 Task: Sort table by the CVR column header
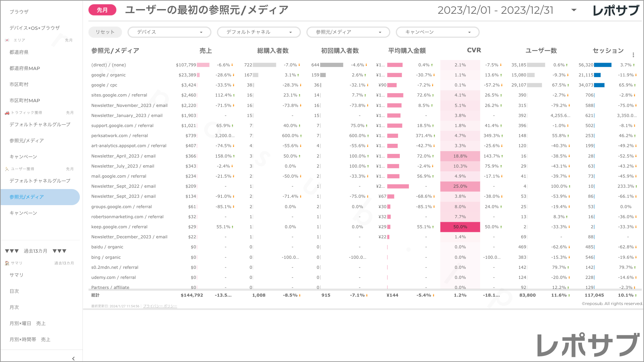point(474,50)
